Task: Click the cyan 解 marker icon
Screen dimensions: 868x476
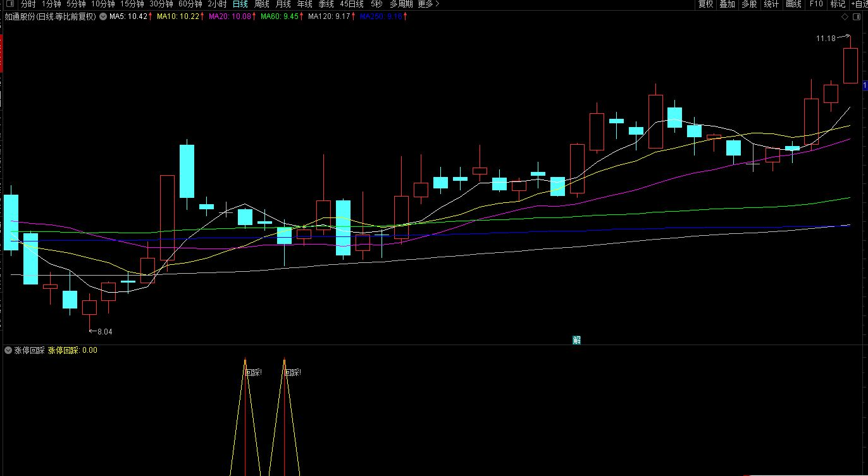Action: (x=576, y=340)
